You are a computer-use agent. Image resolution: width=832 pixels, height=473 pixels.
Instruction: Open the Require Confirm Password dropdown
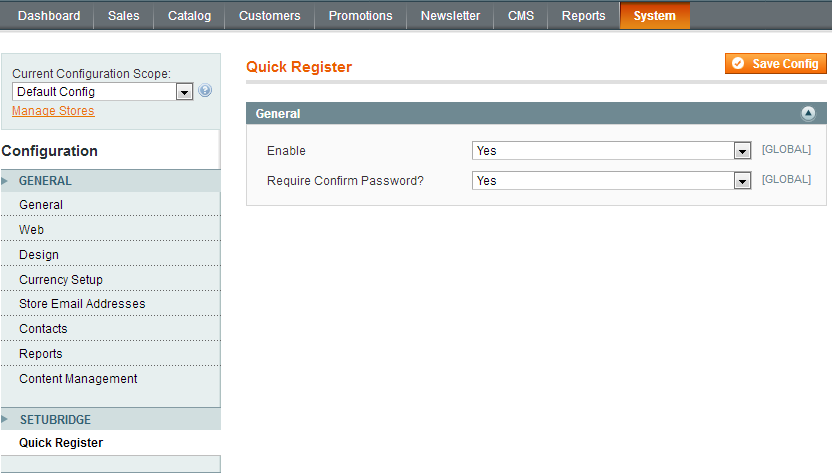point(611,181)
